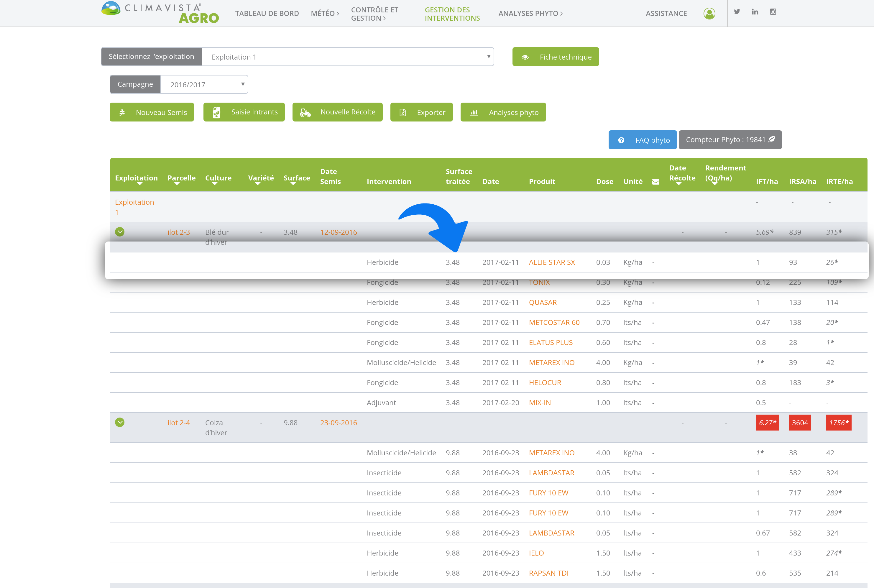Click the eye icon on Fiche technique
The image size is (874, 588).
tap(525, 57)
